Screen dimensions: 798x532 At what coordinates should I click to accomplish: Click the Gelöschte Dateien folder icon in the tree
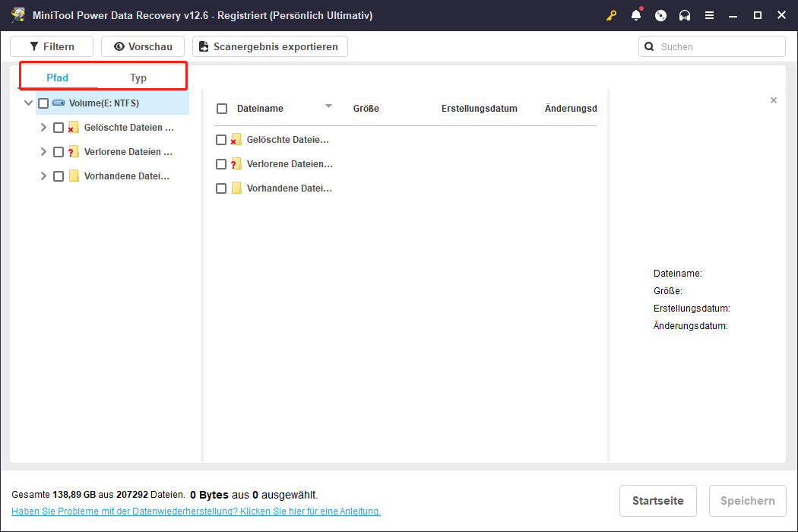pos(73,127)
